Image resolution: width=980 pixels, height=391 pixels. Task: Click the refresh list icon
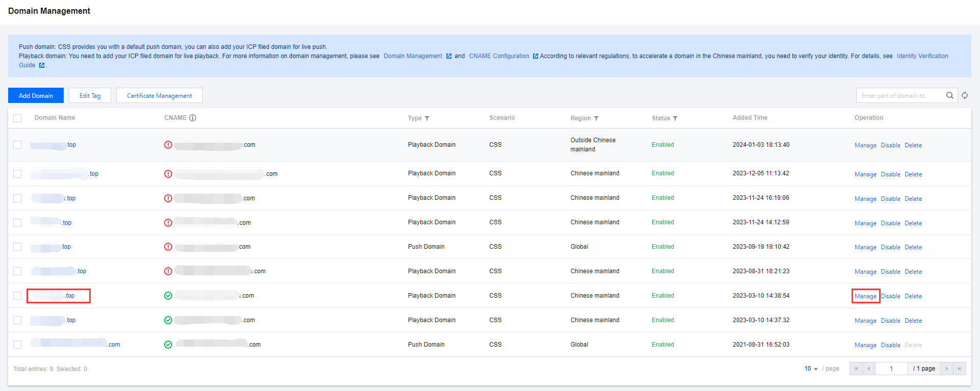point(965,95)
